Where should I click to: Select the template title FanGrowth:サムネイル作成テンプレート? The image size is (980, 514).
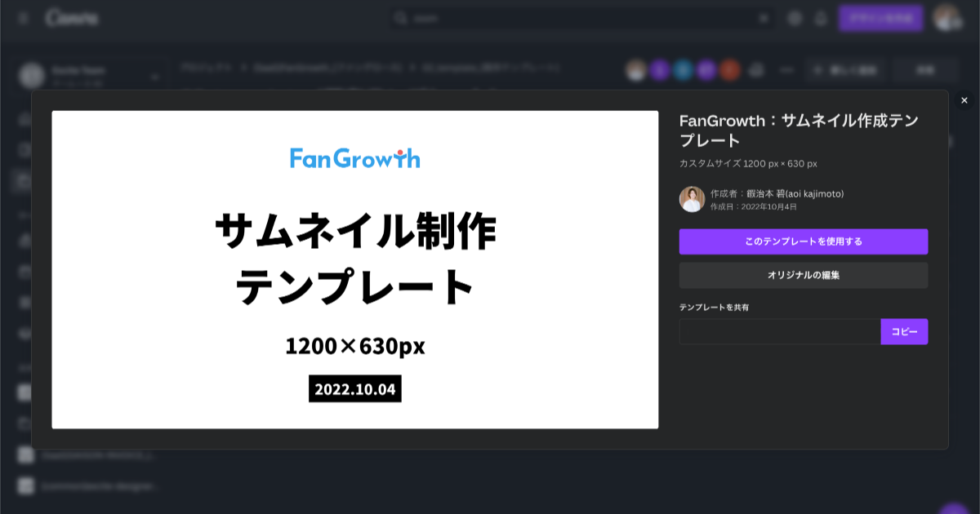pyautogui.click(x=799, y=131)
